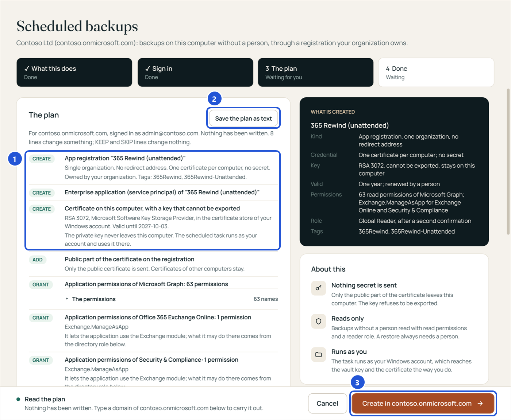Click the Reads only heading
Image resolution: width=511 pixels, height=420 pixels.
pos(347,319)
